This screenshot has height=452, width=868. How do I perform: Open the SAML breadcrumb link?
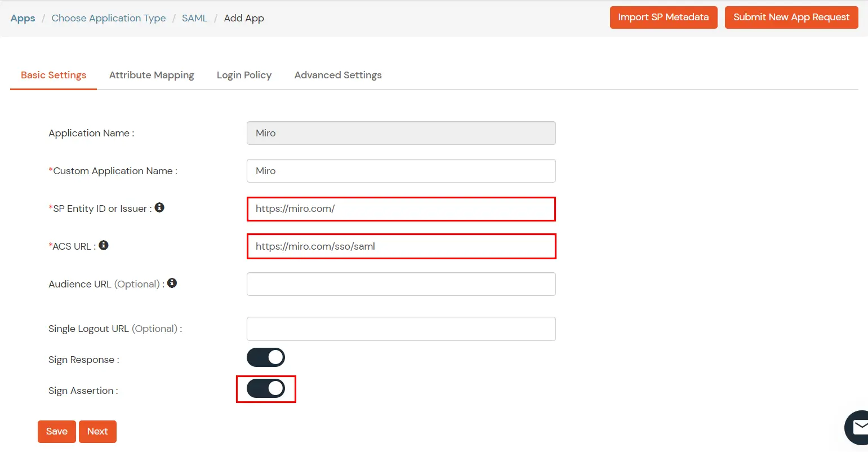pyautogui.click(x=195, y=18)
